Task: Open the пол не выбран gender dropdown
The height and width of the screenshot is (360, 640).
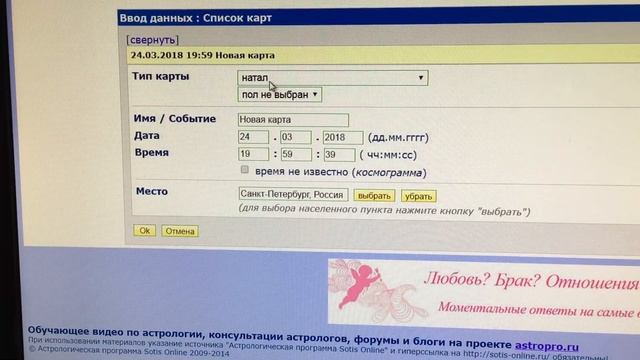Action: [280, 95]
